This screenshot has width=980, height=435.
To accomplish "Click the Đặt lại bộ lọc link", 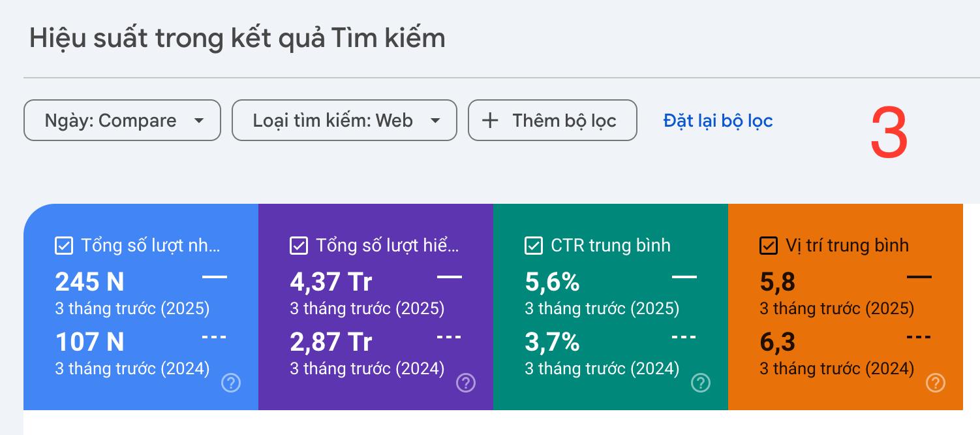I will coord(718,120).
